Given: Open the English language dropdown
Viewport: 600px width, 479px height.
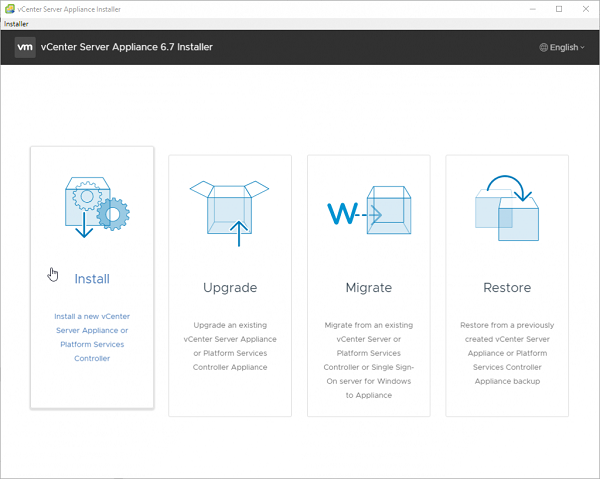Looking at the screenshot, I should pos(562,47).
